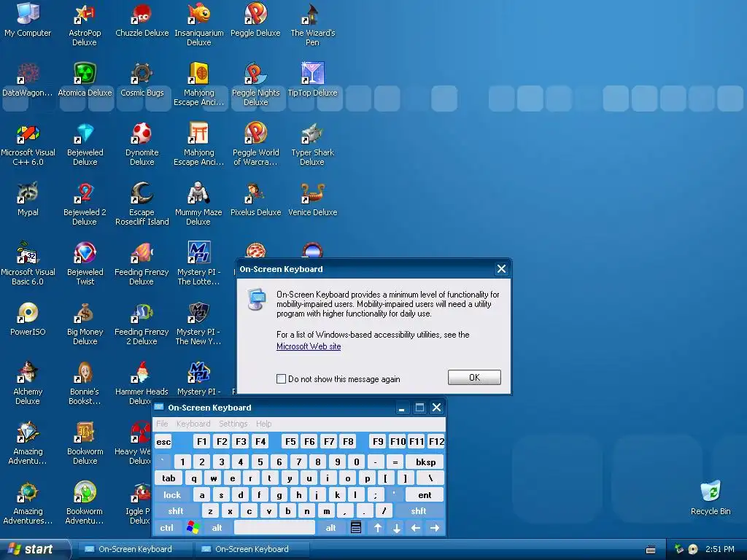The height and width of the screenshot is (560, 747).
Task: Open Settings menu in On-Screen Keyboard
Action: tap(233, 424)
